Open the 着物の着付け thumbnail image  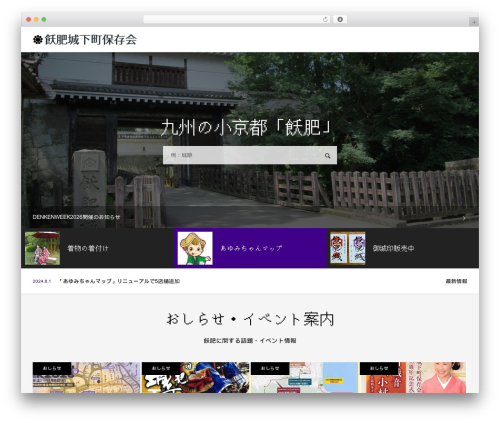(42, 248)
